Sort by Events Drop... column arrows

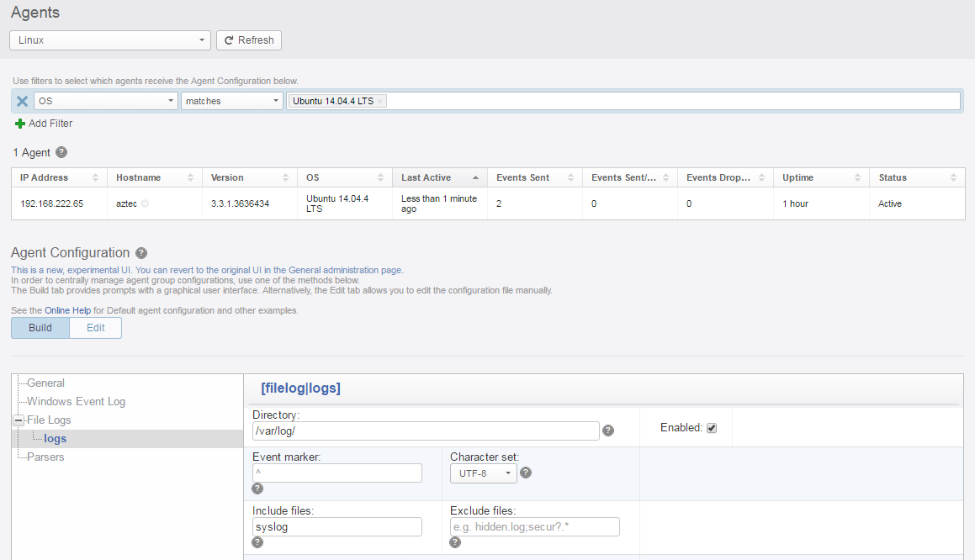(x=761, y=177)
